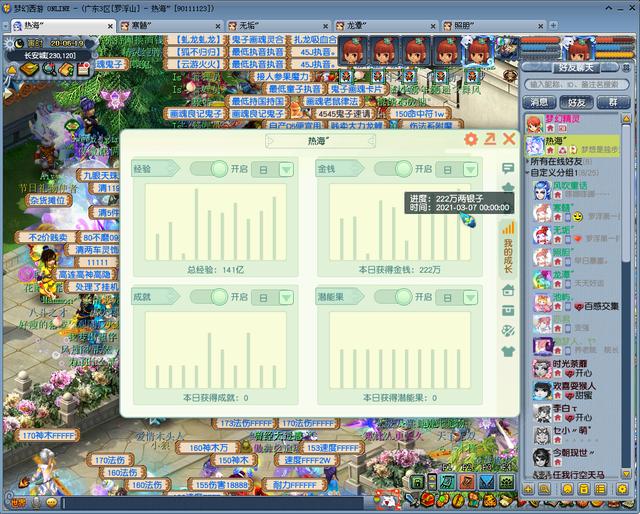The image size is (640, 514).
Task: Click the left arrow beside character name 热海
Action: click(270, 141)
